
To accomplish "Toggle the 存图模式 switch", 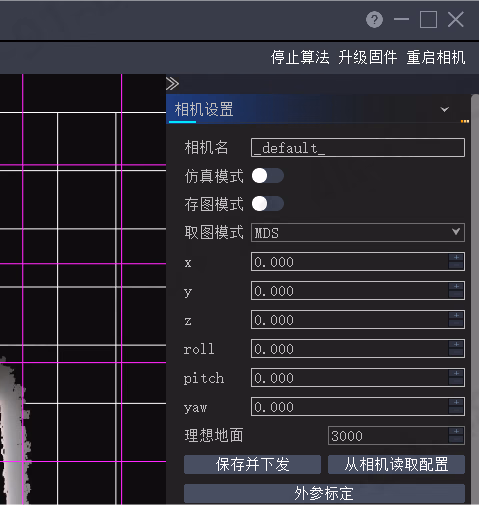I will tap(268, 204).
